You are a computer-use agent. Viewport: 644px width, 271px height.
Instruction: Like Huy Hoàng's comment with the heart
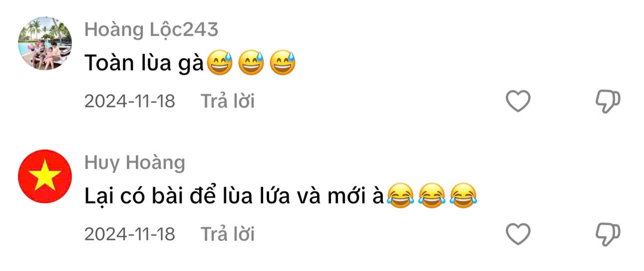518,234
